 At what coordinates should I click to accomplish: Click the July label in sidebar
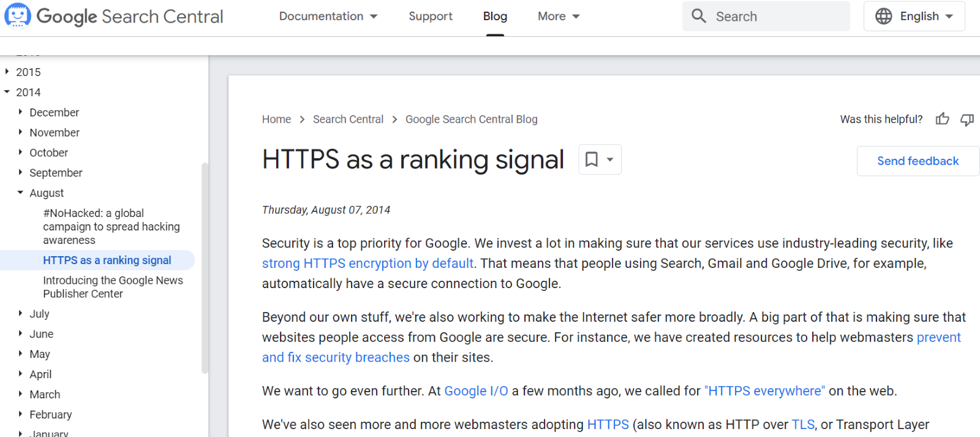coord(39,314)
